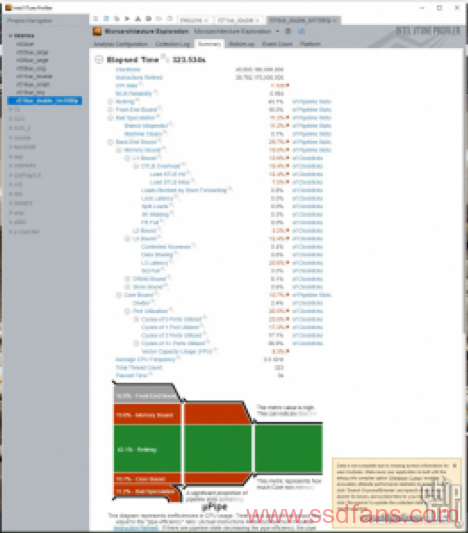Click the Load STLB Miss metric link
The image size is (468, 533).
[169, 182]
